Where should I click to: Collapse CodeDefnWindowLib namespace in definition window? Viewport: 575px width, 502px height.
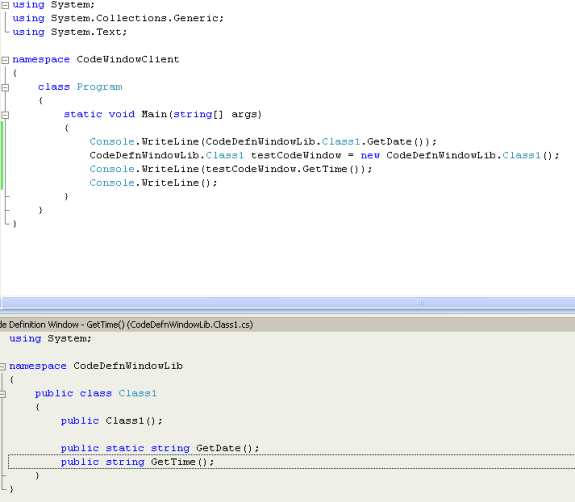(x=3, y=366)
